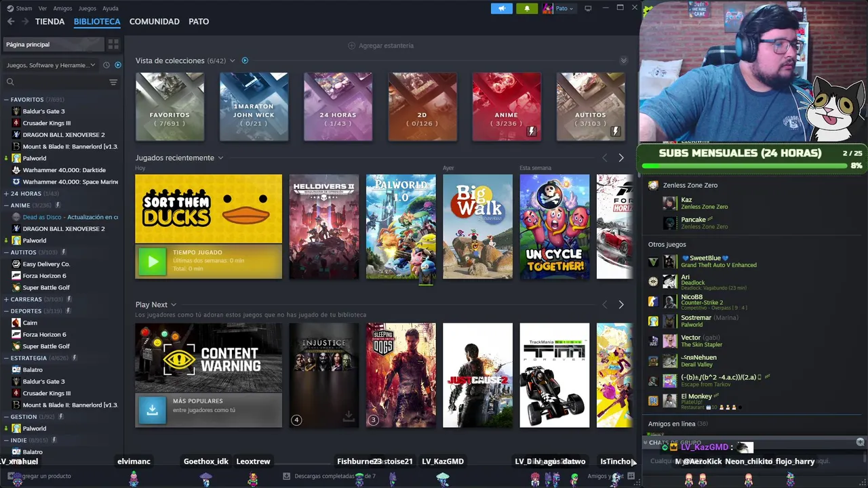Click the Crusader Kings III icon under FAVORITOS

16,123
